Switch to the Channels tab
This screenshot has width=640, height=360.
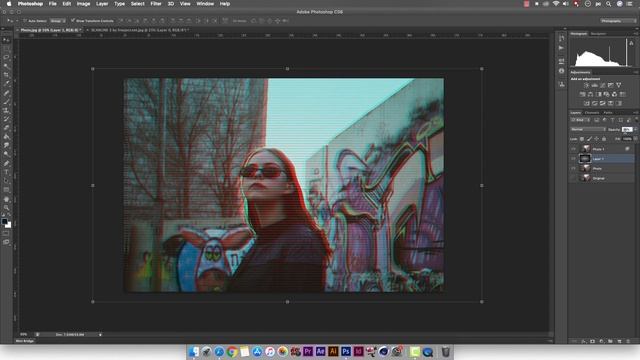(x=592, y=112)
